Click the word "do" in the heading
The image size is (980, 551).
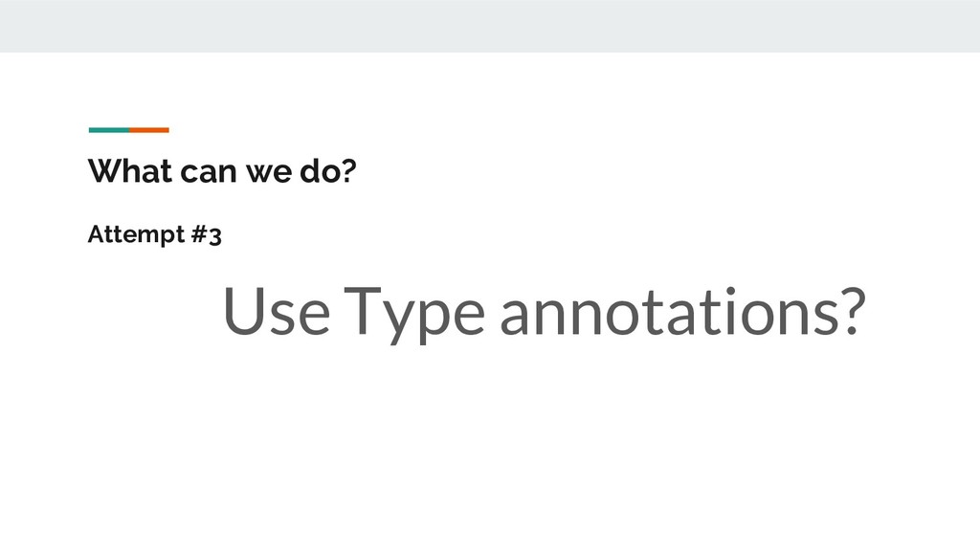pyautogui.click(x=308, y=173)
